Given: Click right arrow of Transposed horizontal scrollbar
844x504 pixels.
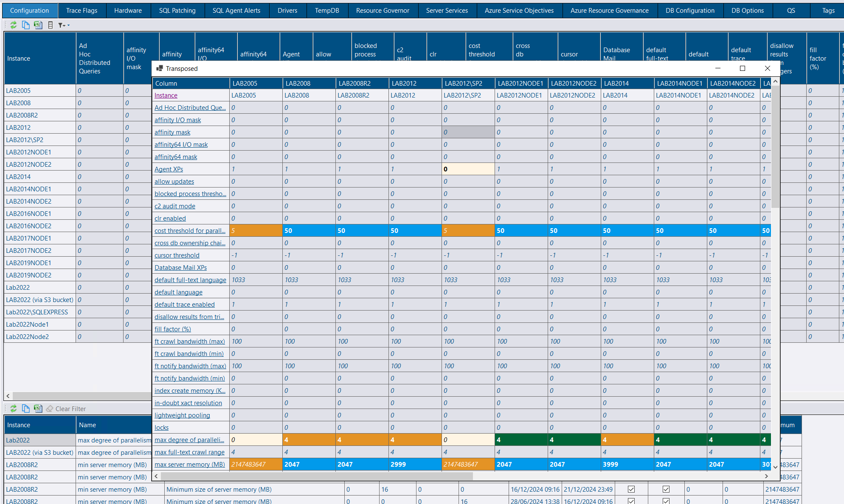Looking at the screenshot, I should click(767, 476).
